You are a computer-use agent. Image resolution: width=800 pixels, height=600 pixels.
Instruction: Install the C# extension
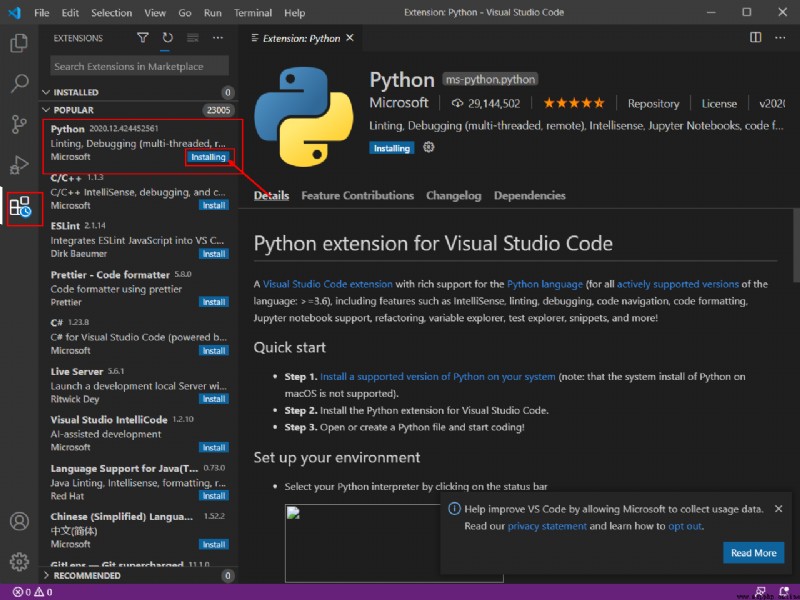(214, 351)
